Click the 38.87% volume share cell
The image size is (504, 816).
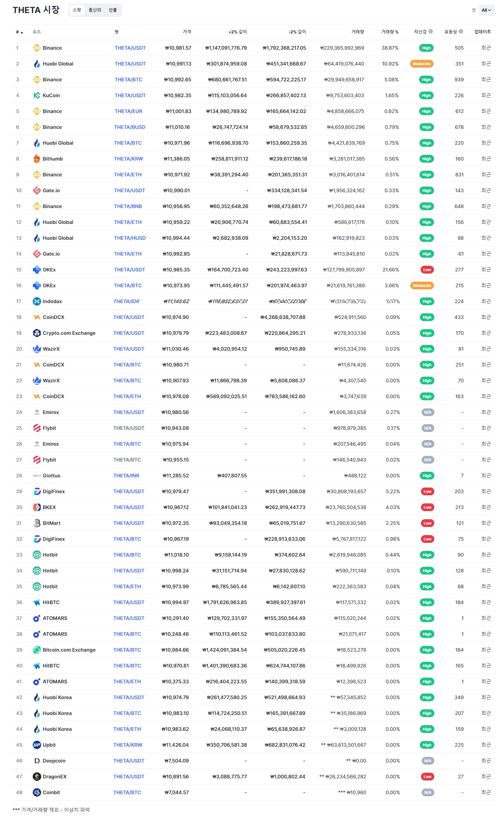click(390, 48)
